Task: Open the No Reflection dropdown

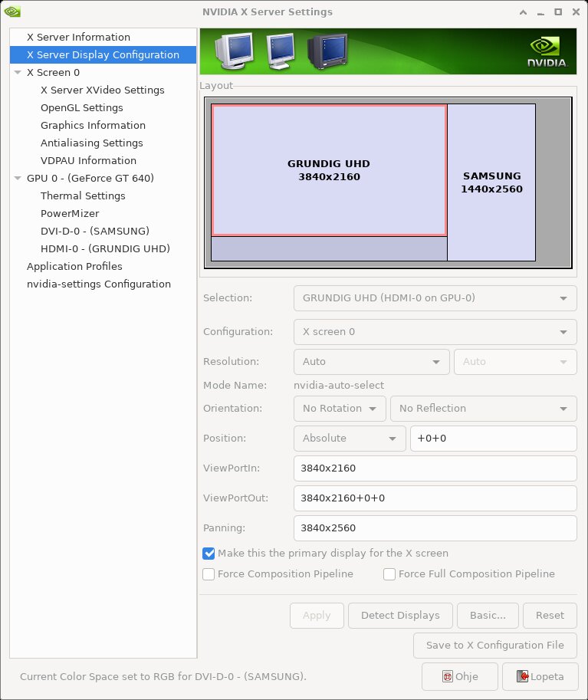Action: pyautogui.click(x=484, y=409)
